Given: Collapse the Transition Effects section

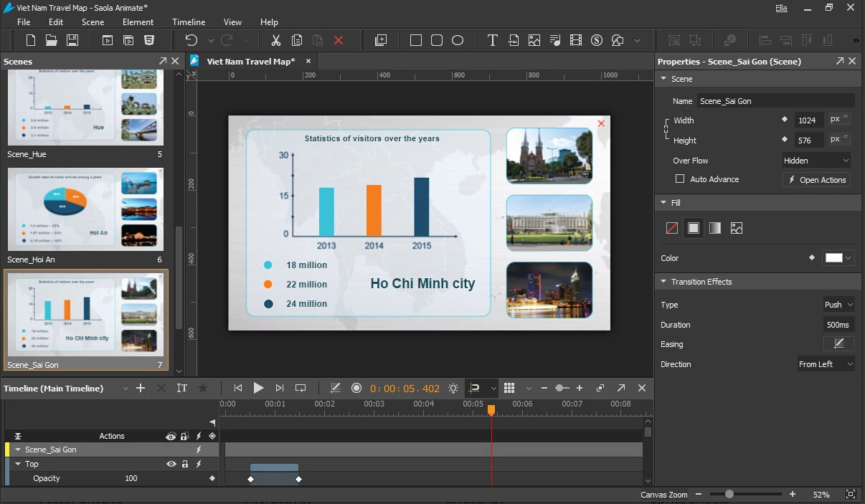Looking at the screenshot, I should point(663,282).
